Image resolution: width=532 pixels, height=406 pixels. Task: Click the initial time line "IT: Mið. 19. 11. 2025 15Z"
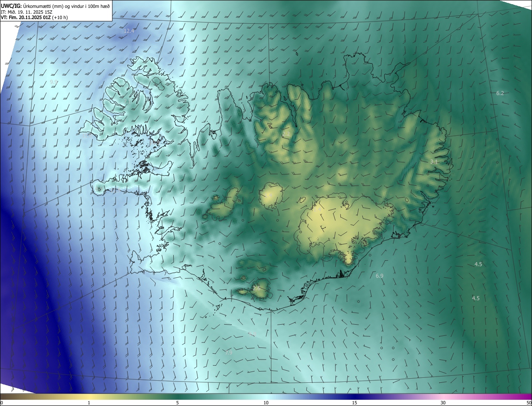(27, 12)
